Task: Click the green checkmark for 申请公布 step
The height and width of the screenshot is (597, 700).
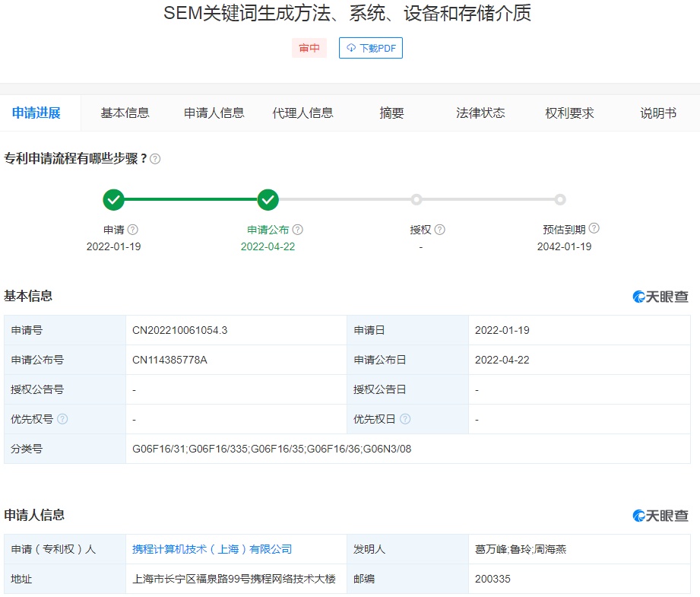Action: point(268,200)
